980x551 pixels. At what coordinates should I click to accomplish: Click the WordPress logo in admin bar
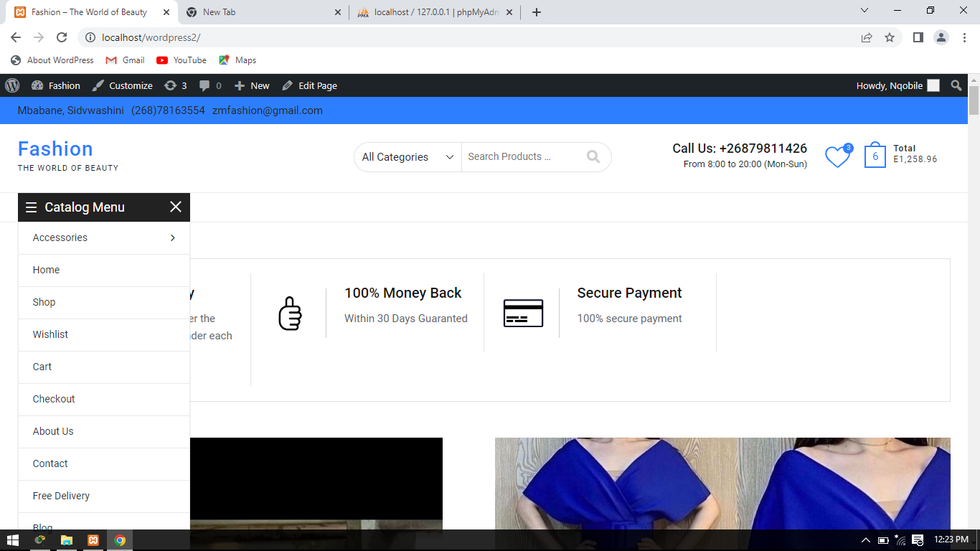pos(12,85)
